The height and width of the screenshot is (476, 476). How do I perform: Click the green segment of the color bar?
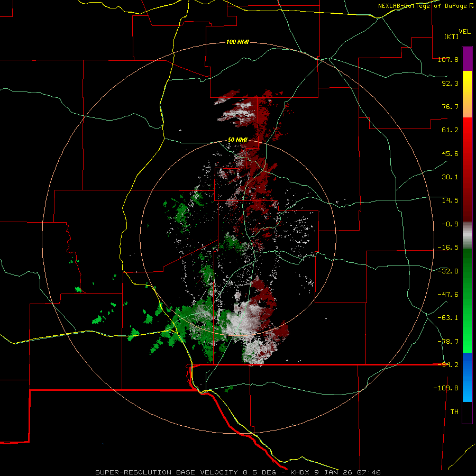(x=467, y=300)
